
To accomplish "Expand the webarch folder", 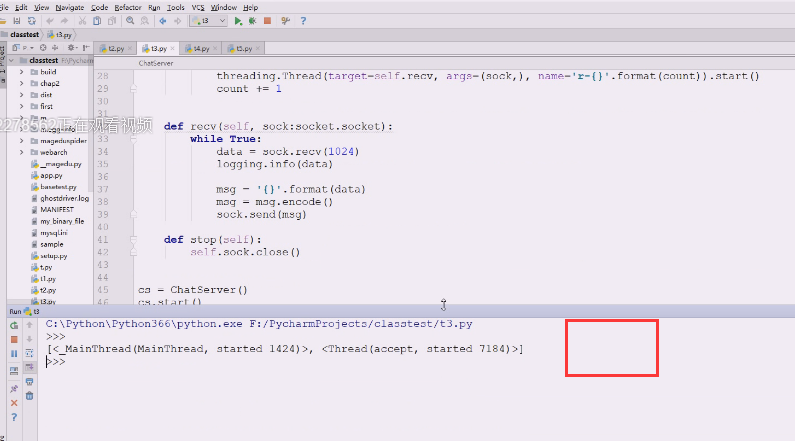I will click(x=21, y=153).
